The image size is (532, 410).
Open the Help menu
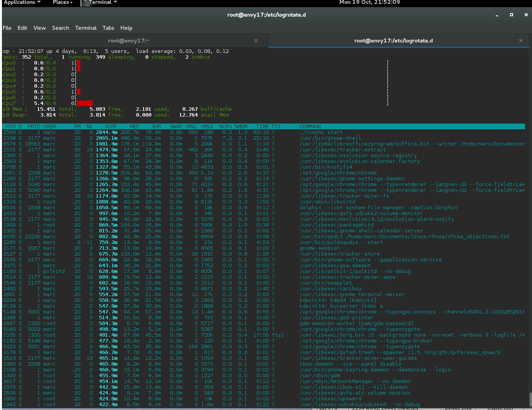click(126, 28)
